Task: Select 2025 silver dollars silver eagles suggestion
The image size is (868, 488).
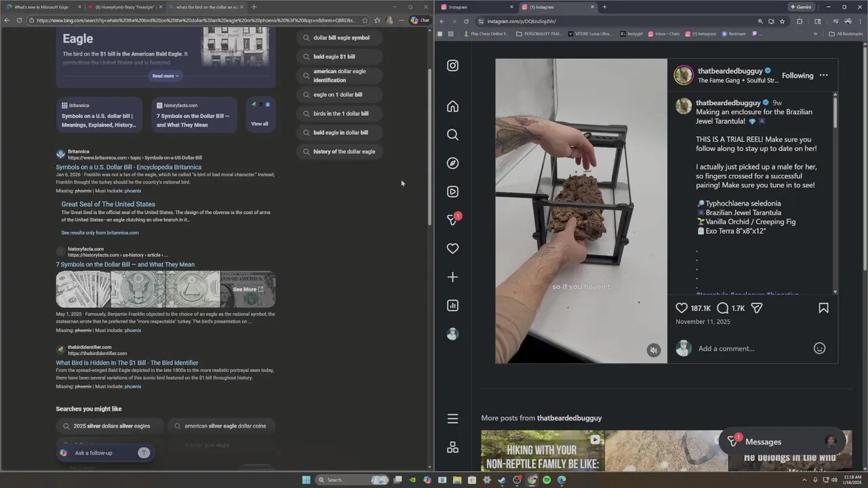Action: [111, 426]
